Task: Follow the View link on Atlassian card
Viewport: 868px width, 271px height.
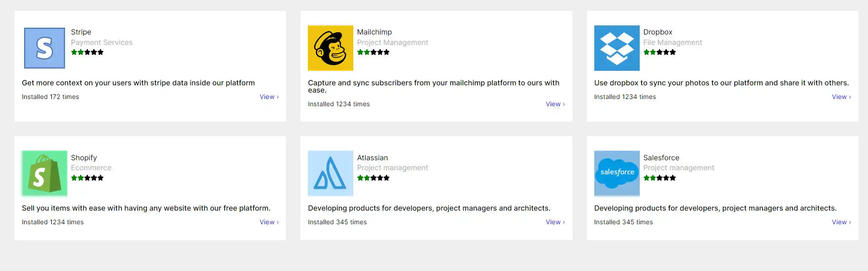Action: click(x=555, y=222)
